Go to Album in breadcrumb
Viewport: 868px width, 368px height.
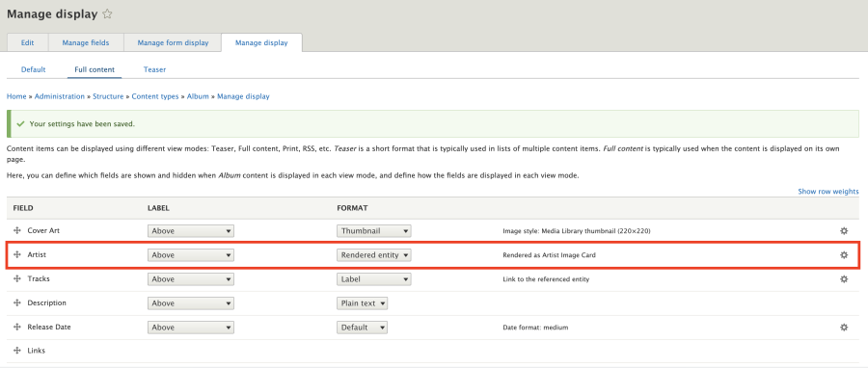198,96
